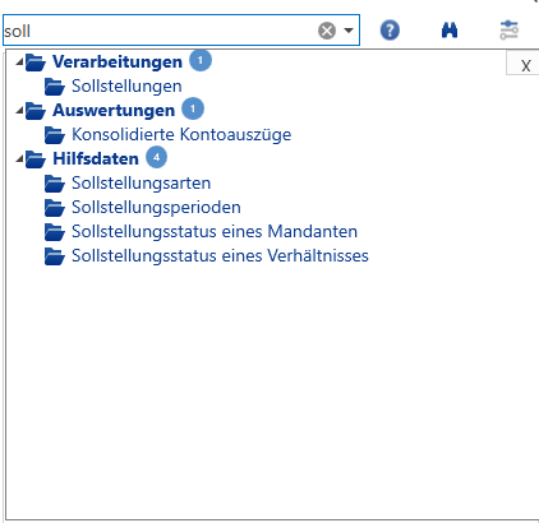539x523 pixels.
Task: Open the Sollstellungsarten entry
Action: point(141,183)
